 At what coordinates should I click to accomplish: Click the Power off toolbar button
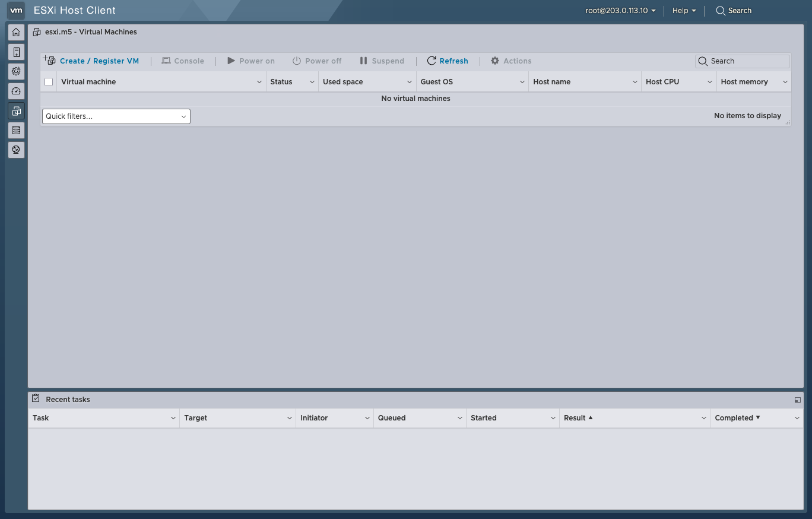(x=317, y=61)
